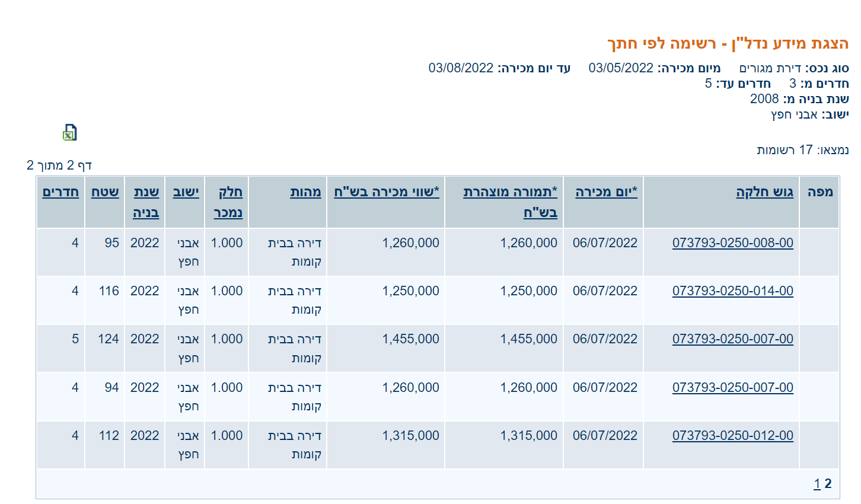
Task: Click the Excel export icon
Action: pyautogui.click(x=70, y=132)
